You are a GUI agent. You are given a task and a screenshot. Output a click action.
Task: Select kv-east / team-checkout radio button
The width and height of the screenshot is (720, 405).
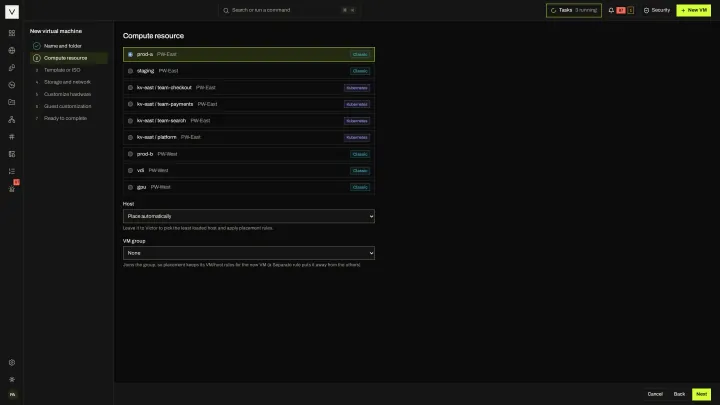[x=130, y=88]
